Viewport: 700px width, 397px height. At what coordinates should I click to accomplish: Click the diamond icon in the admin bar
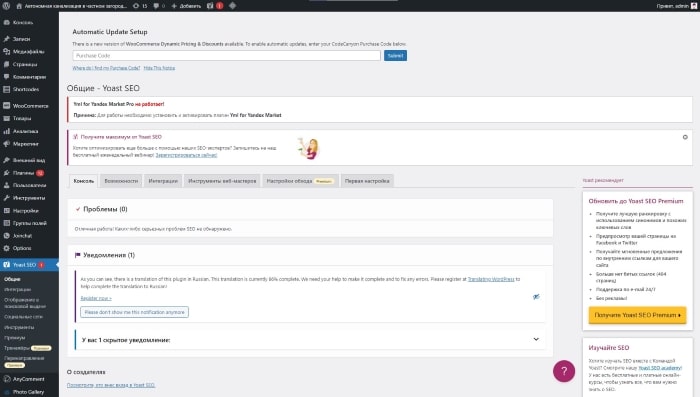tap(233, 6)
